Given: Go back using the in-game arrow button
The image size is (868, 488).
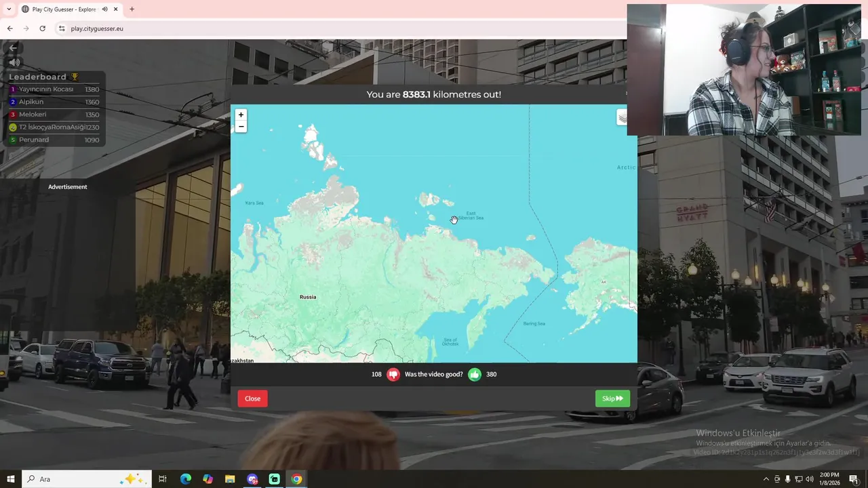Looking at the screenshot, I should 13,47.
